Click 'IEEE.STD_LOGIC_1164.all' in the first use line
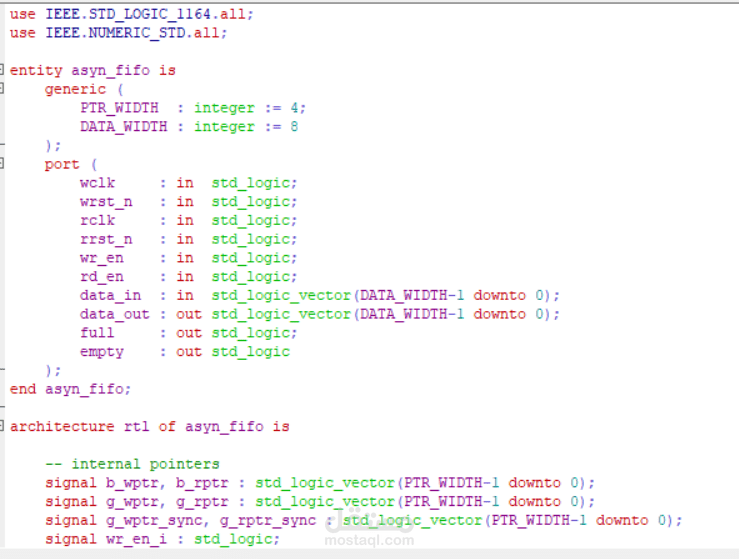The height and width of the screenshot is (559, 739). click(145, 14)
